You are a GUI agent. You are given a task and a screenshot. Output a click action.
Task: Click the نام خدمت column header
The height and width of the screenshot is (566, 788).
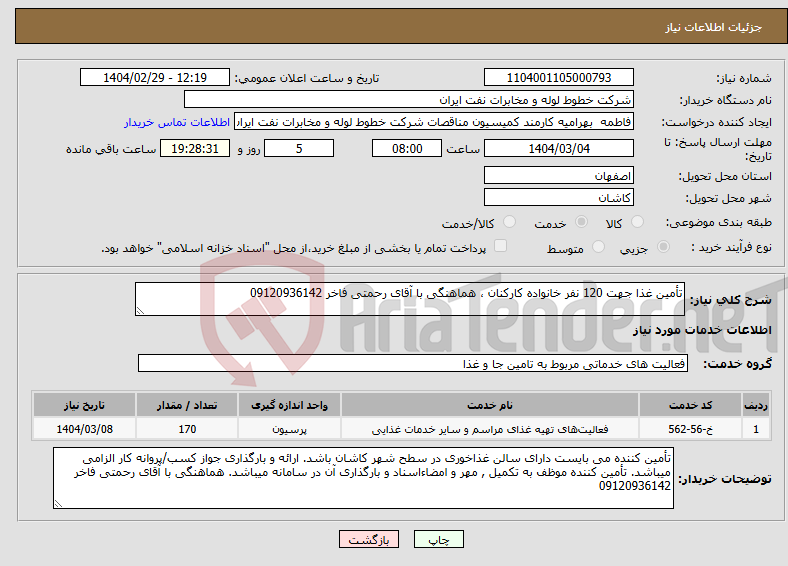pyautogui.click(x=490, y=405)
